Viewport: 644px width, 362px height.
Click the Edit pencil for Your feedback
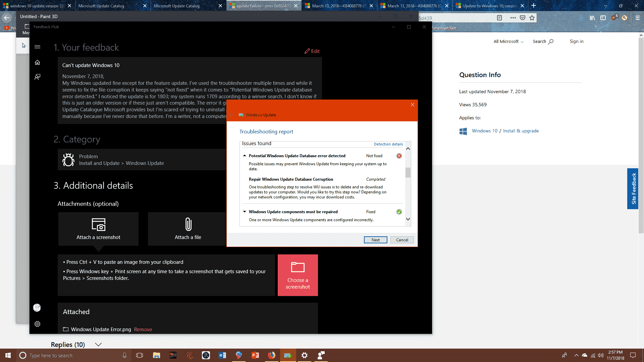tap(312, 51)
